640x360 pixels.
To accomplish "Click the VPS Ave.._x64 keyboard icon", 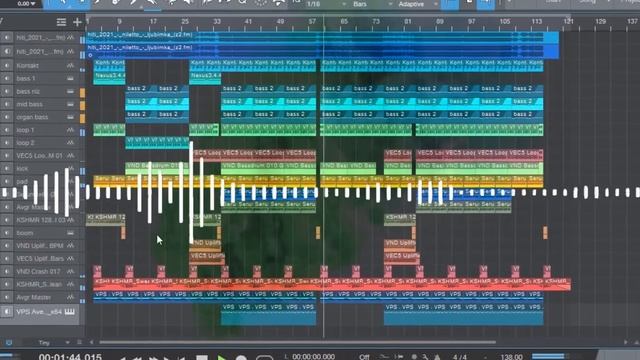I will (69, 312).
